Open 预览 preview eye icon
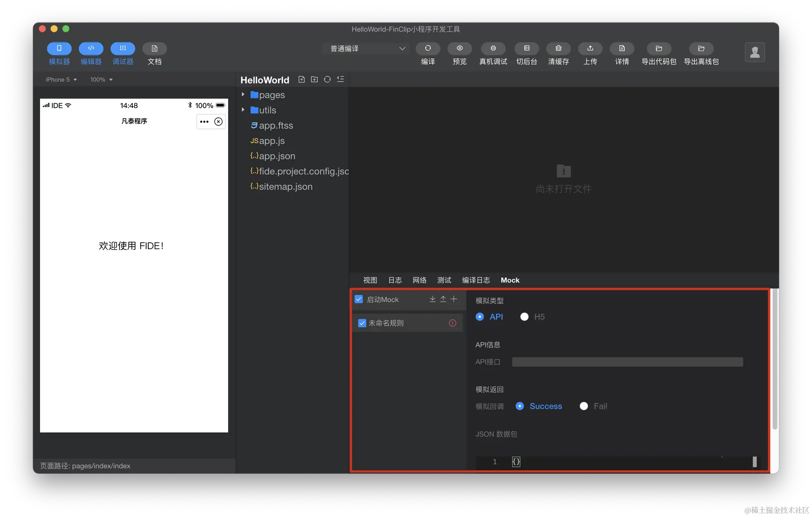The image size is (812, 517). [x=460, y=48]
